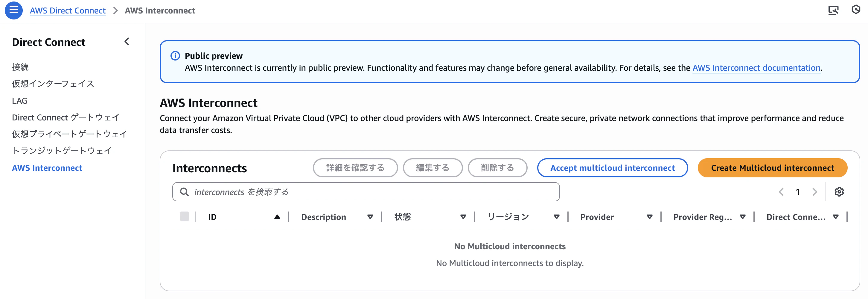Sort the リージョン column
The image size is (868, 299).
click(x=556, y=217)
